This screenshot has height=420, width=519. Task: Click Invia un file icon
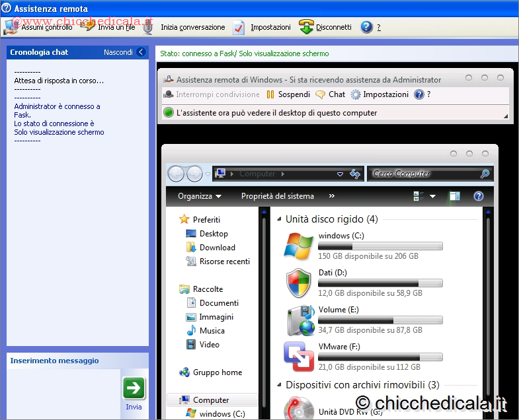[x=88, y=26]
